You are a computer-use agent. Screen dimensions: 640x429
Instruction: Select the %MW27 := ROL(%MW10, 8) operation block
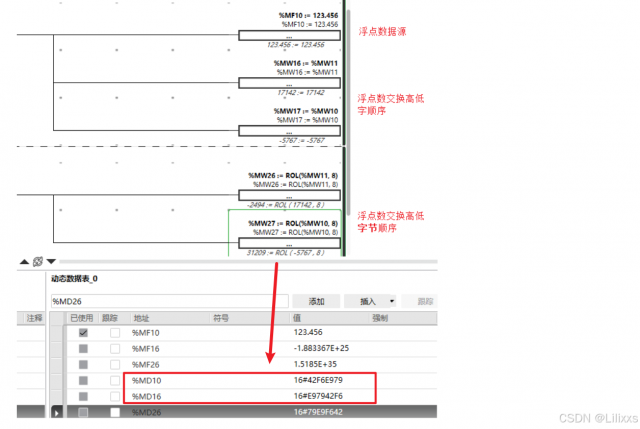coord(290,242)
